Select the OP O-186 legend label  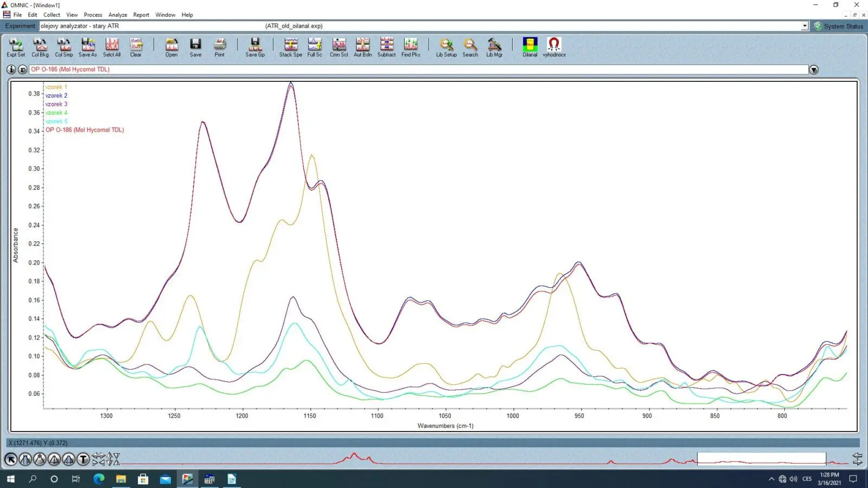tap(85, 130)
